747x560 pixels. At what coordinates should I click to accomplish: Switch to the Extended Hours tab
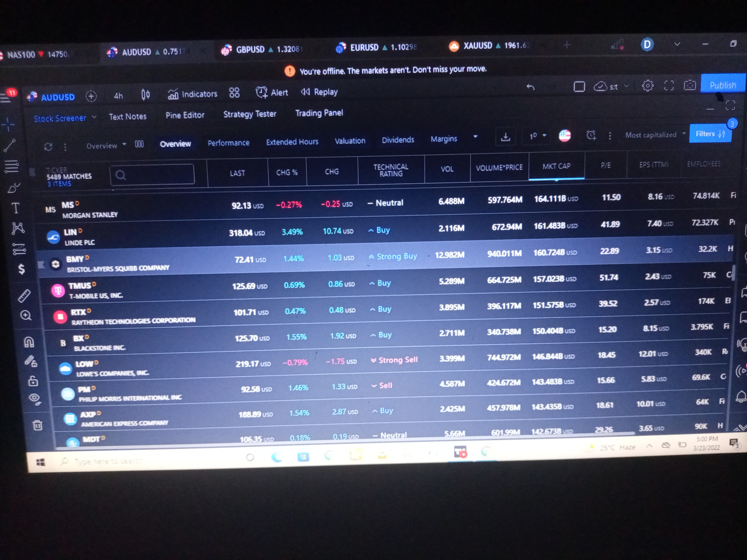click(292, 142)
